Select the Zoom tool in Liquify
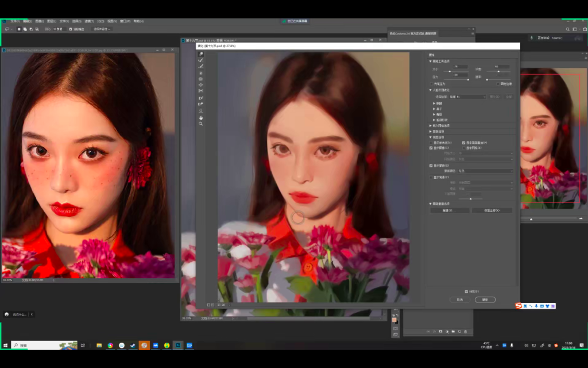Image resolution: width=588 pixels, height=368 pixels. 201,124
